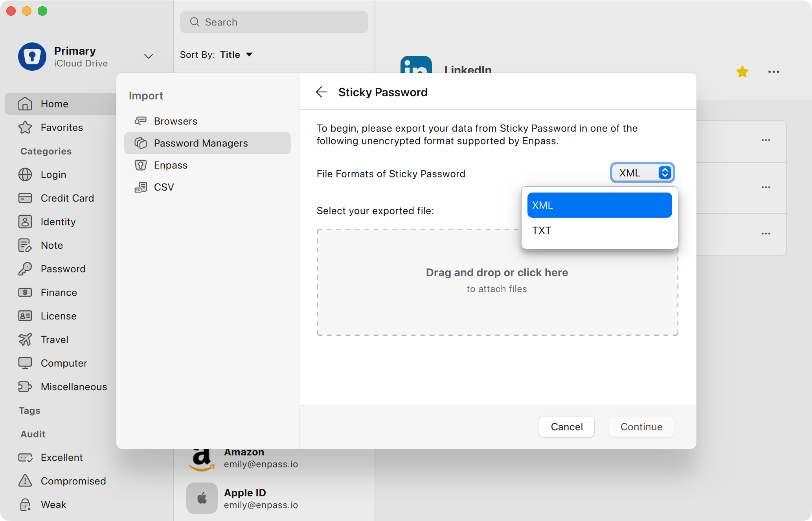This screenshot has height=521, width=812.
Task: Click the Cancel button
Action: click(x=566, y=427)
